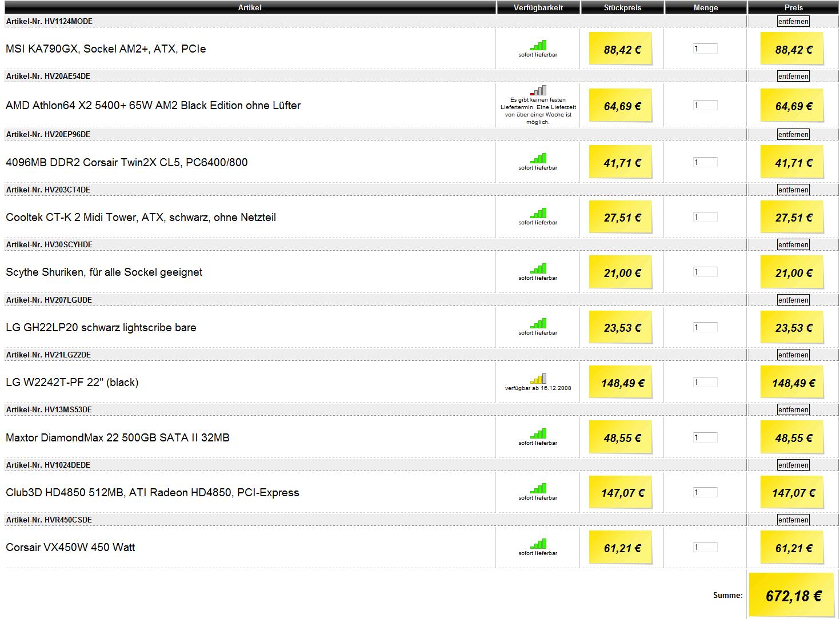Image resolution: width=840 pixels, height=619 pixels.
Task: Click yellow availability bars for LG W2242T-PF monitor
Action: point(538,379)
